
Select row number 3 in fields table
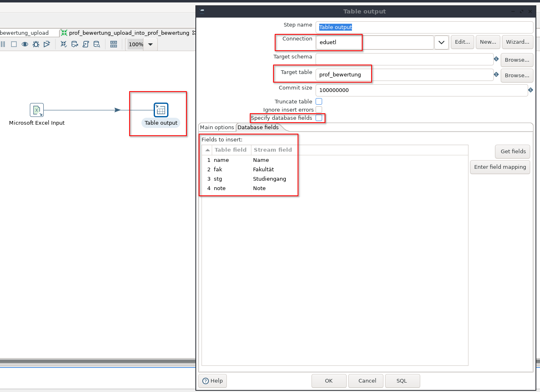point(209,179)
